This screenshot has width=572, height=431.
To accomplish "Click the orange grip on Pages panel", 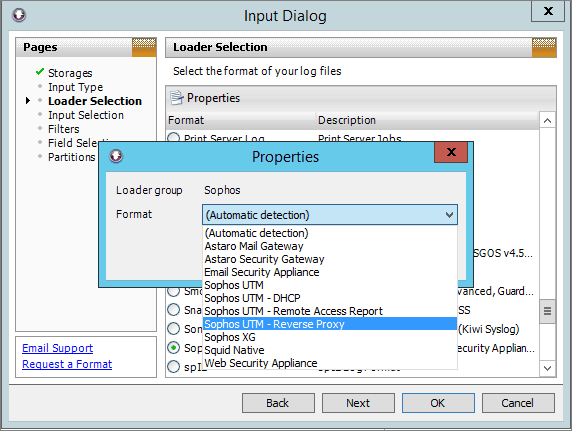I will [x=144, y=47].
